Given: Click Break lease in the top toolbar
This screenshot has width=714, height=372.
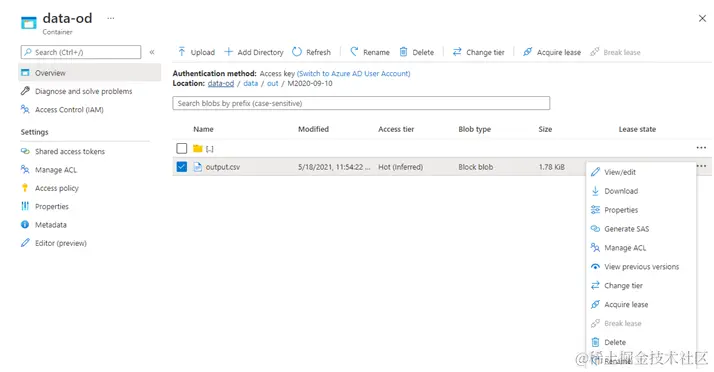Looking at the screenshot, I should click(x=615, y=52).
